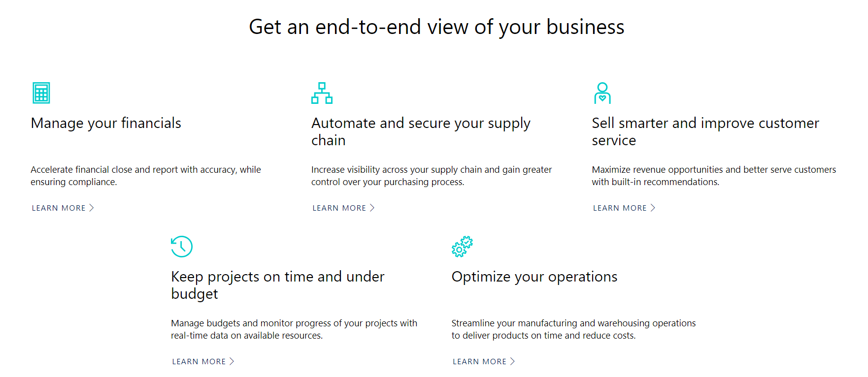The width and height of the screenshot is (868, 377).
Task: Click the chevron beside customer service Learn More
Action: point(653,208)
